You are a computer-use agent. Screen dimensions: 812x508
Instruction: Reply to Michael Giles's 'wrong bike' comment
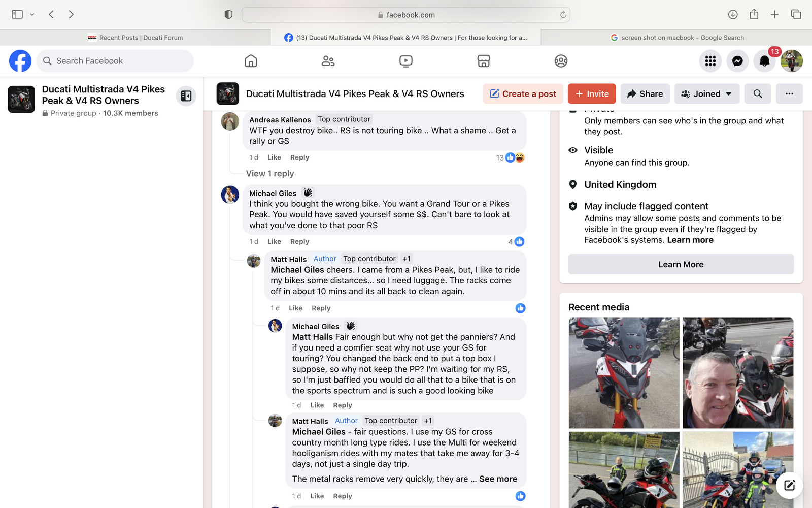[299, 242]
